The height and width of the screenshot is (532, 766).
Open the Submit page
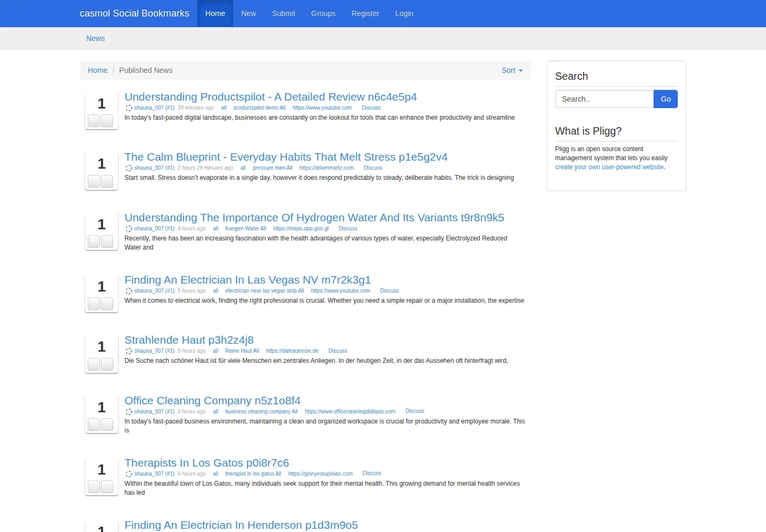point(284,13)
